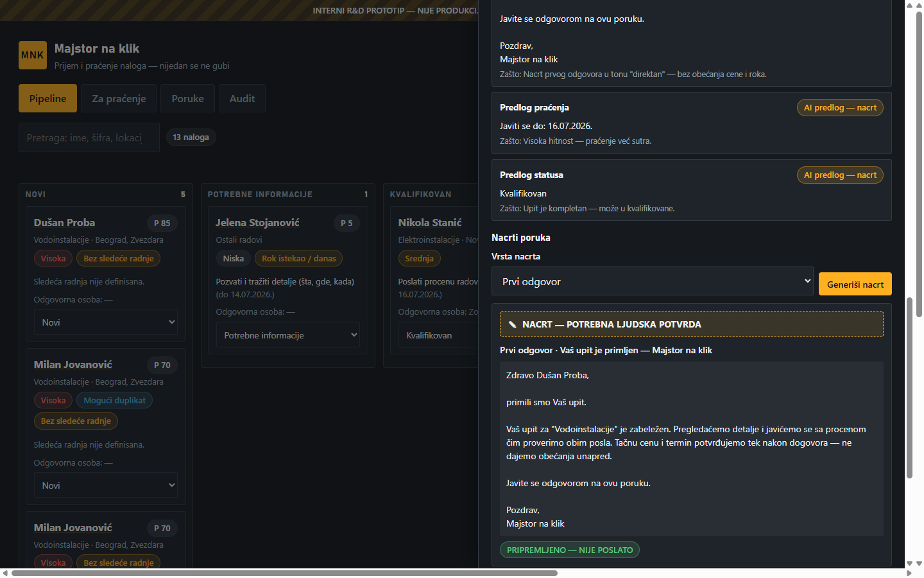Click left arrow of horizontal scrollbar
This screenshot has width=924, height=578.
coord(5,573)
